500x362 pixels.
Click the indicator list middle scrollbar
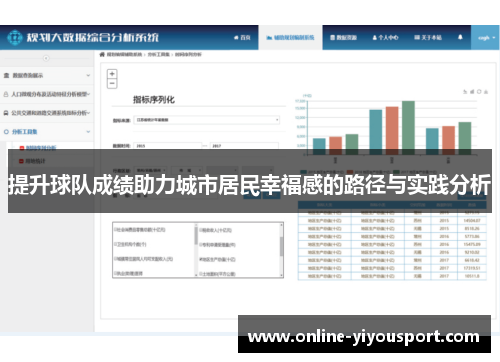click(196, 250)
